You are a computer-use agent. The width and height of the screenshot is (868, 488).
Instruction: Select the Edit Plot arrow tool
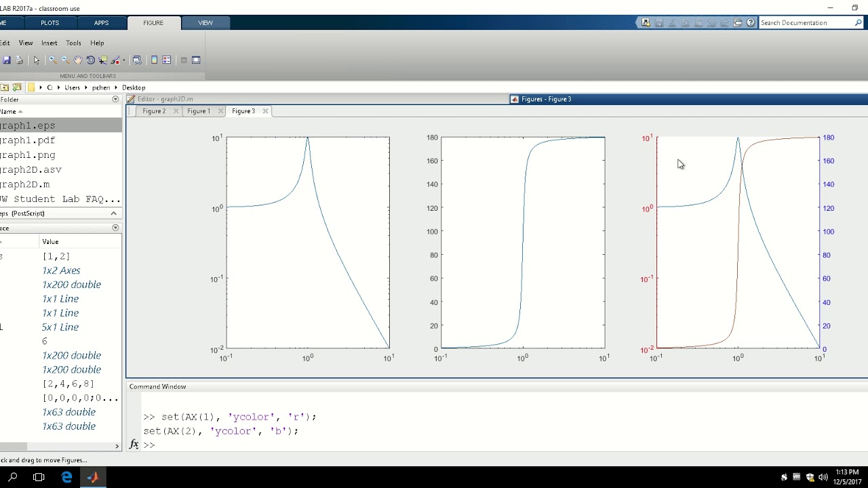click(37, 60)
